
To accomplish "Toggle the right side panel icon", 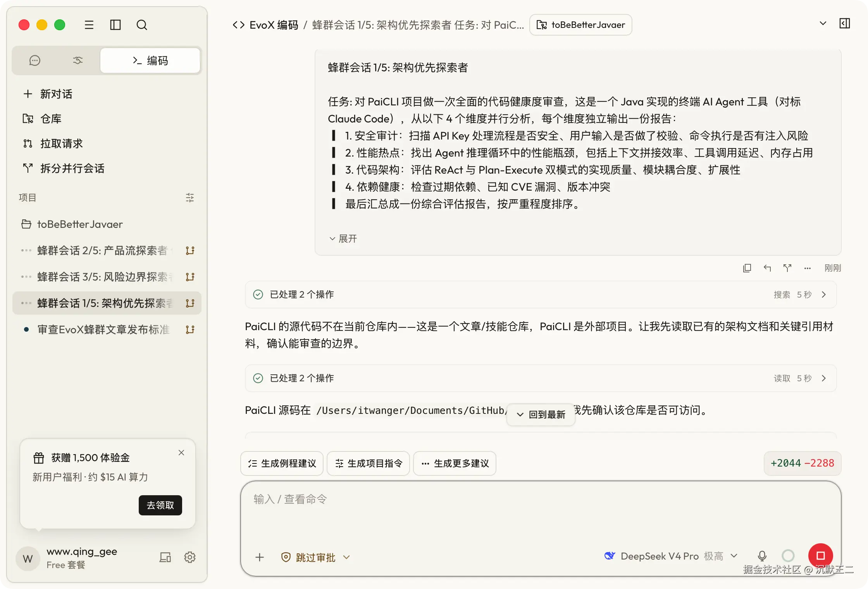I will click(845, 23).
